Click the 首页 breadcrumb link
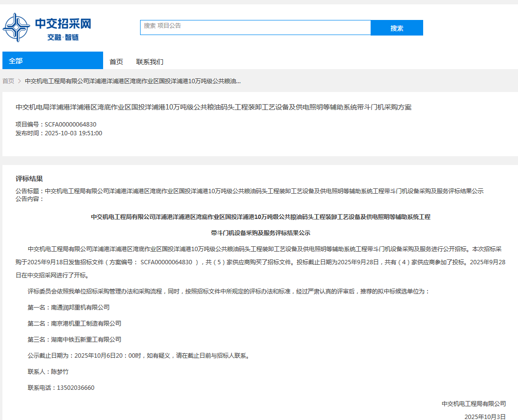 (8, 81)
